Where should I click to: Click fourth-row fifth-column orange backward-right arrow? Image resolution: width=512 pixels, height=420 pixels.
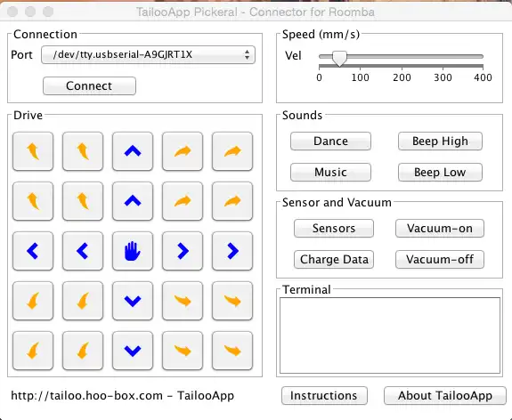(x=232, y=301)
